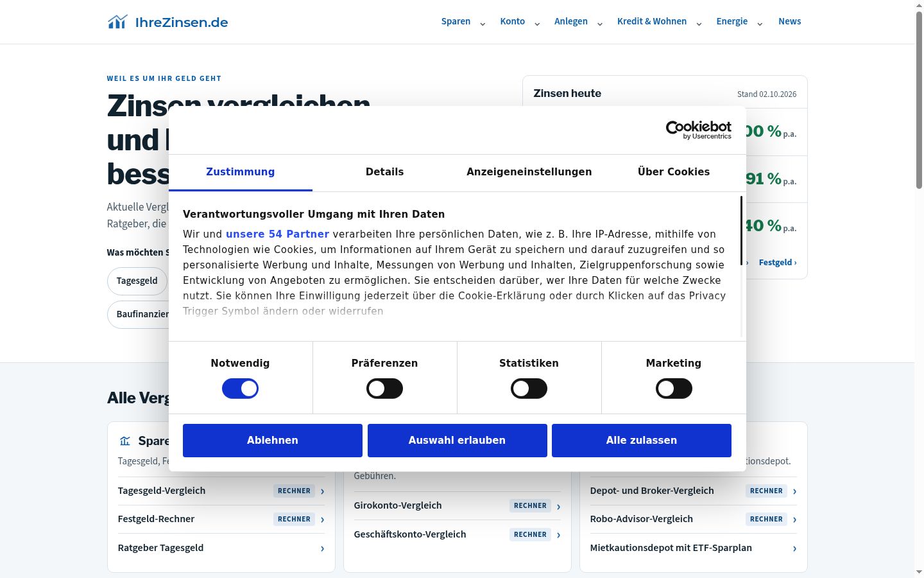This screenshot has width=924, height=578.
Task: Click the Mietkautionsdepot mit ETF-Sparplan arrow
Action: click(x=794, y=548)
